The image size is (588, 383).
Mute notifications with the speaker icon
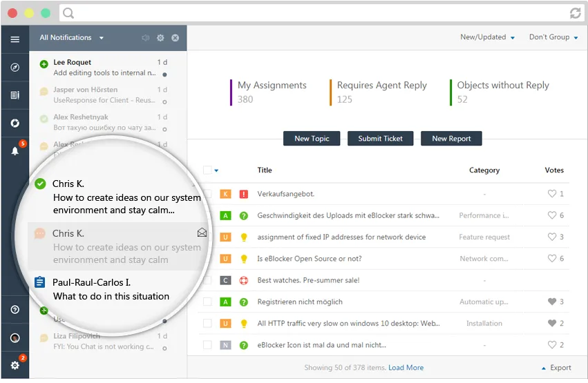(146, 38)
